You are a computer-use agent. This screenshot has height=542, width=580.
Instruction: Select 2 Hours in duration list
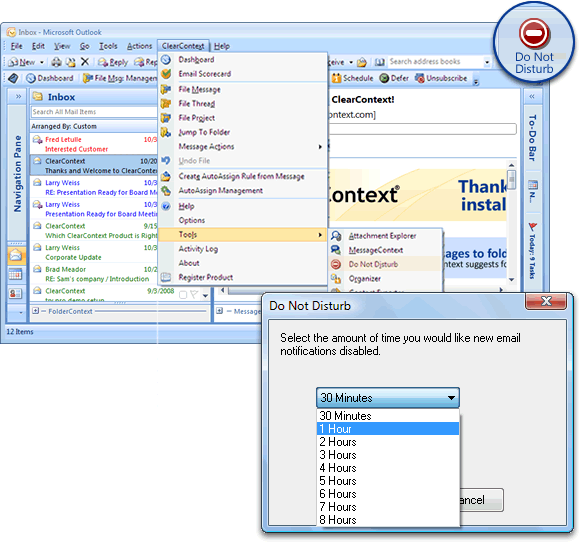[x=388, y=442]
